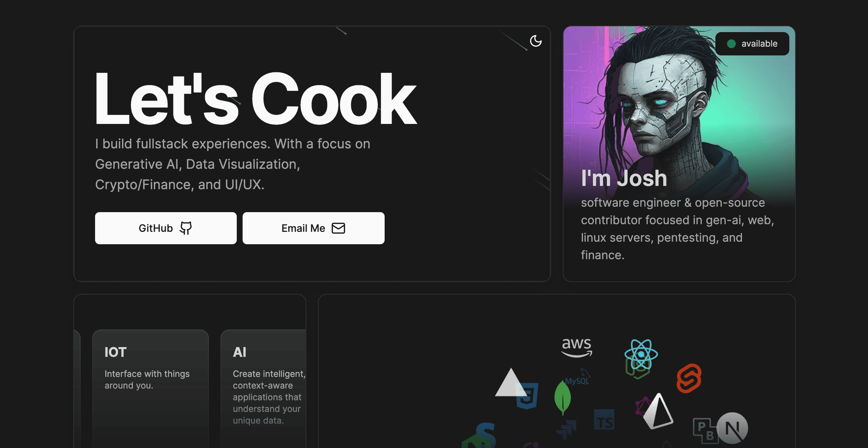Image resolution: width=868 pixels, height=448 pixels.
Task: Click the Next.js N circle logo
Action: (732, 428)
